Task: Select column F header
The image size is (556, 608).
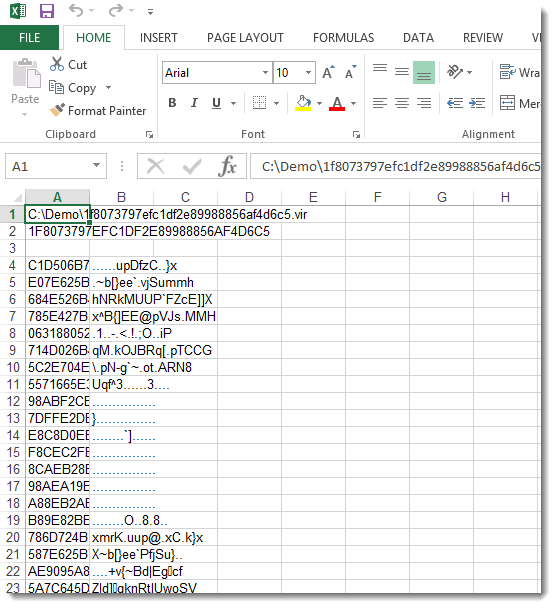Action: pyautogui.click(x=377, y=197)
